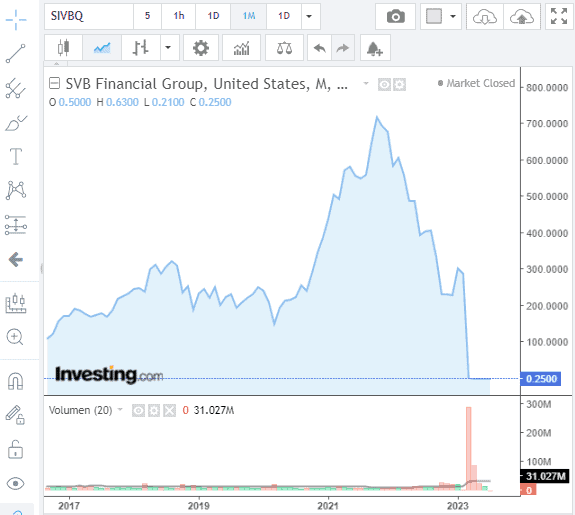575x515 pixels.
Task: Select the 1h interval
Action: (179, 16)
